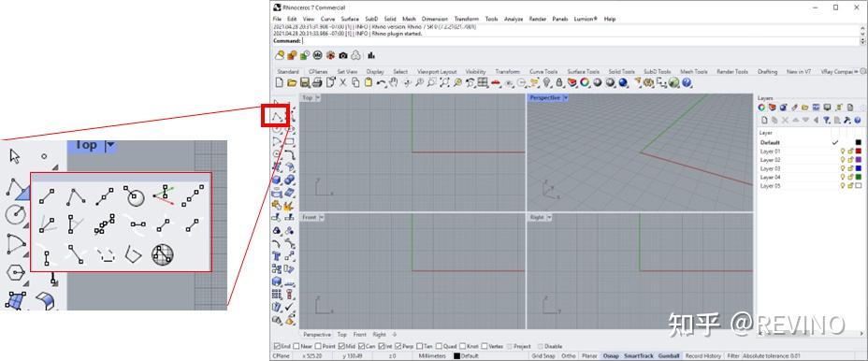This screenshot has height=361, width=868.
Task: Open the 4 Viewports layout icon
Action: pyautogui.click(x=484, y=82)
